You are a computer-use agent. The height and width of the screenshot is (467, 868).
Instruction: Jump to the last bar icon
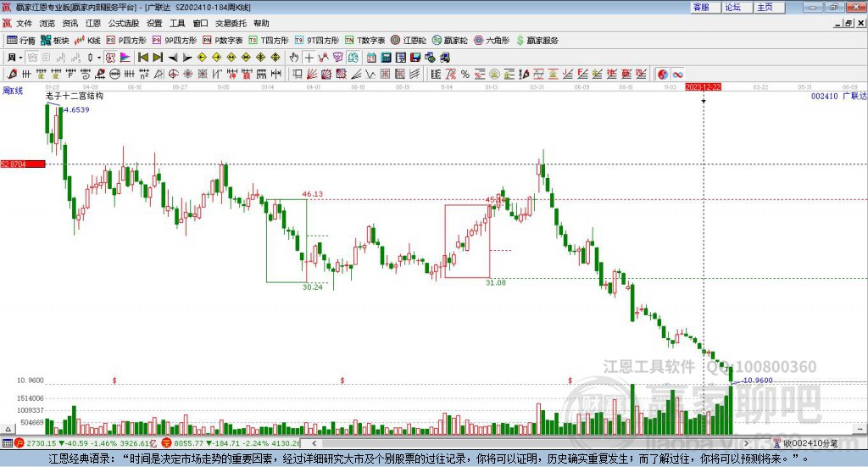pyautogui.click(x=158, y=58)
